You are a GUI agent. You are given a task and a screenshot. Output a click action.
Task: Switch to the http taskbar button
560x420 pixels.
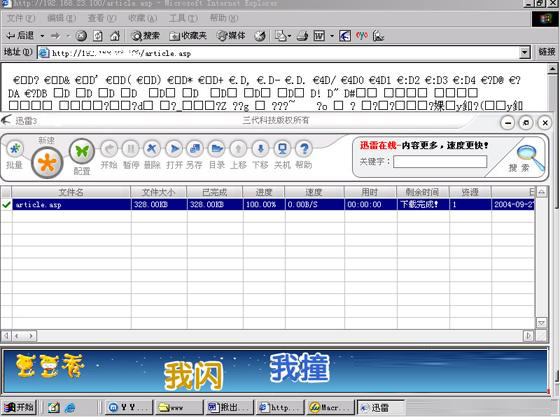click(x=280, y=408)
